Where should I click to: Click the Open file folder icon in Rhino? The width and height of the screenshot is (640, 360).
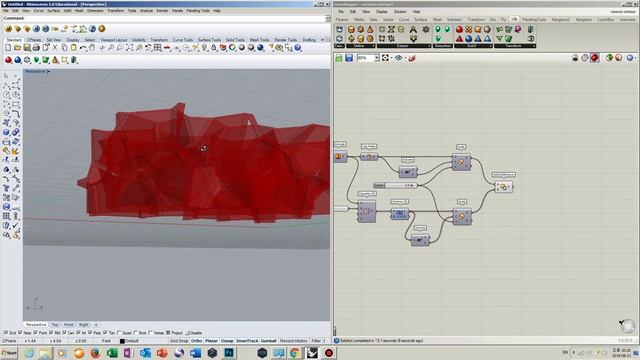click(18, 48)
